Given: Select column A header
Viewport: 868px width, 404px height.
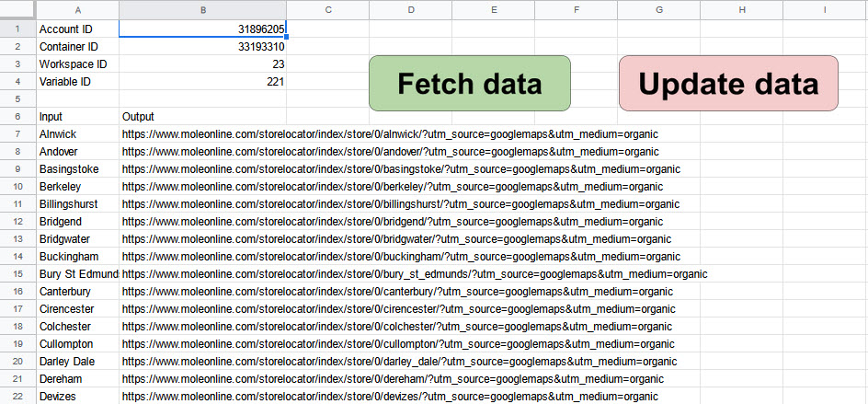Looking at the screenshot, I should (x=77, y=9).
